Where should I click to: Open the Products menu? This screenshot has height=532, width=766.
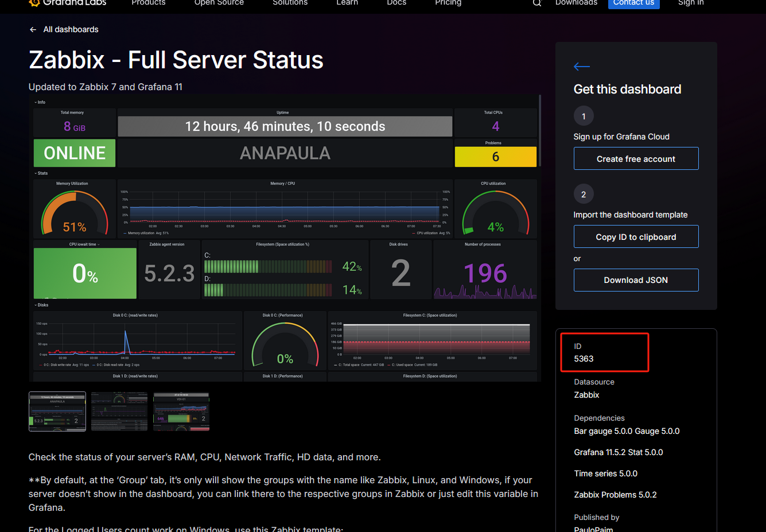pyautogui.click(x=149, y=3)
